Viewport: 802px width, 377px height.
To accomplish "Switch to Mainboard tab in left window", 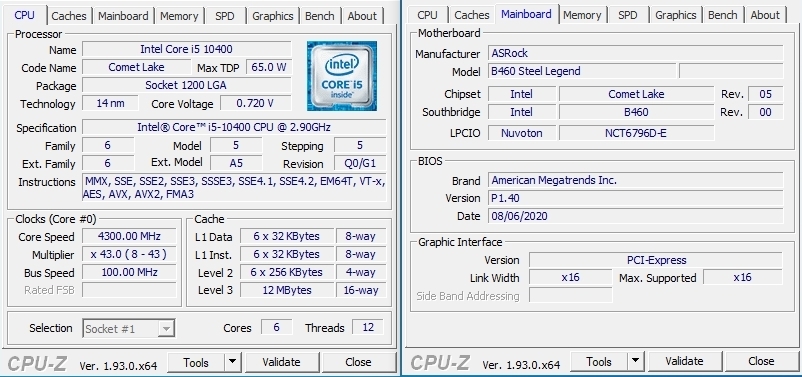I will [123, 16].
